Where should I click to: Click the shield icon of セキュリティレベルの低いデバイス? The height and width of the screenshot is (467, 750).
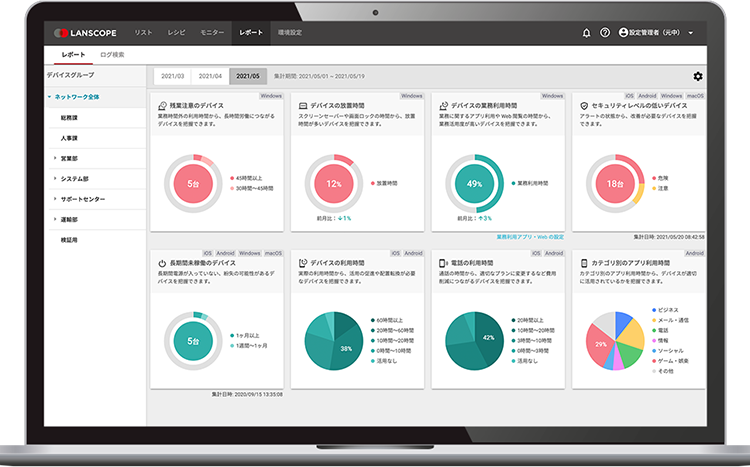coord(584,106)
